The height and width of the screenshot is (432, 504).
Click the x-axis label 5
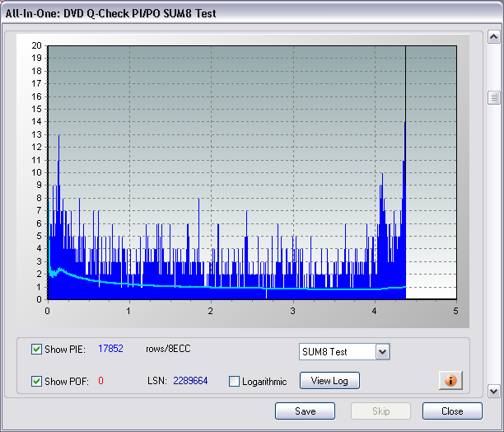coord(455,311)
